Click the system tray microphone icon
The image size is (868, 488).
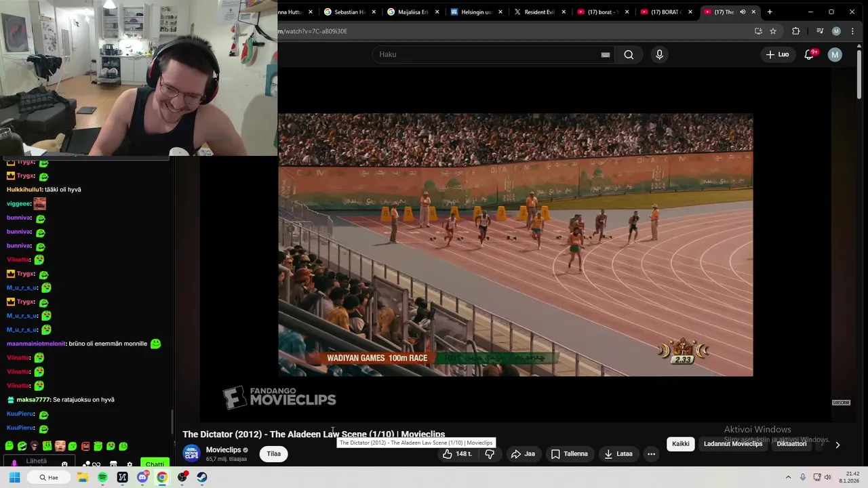(x=803, y=477)
